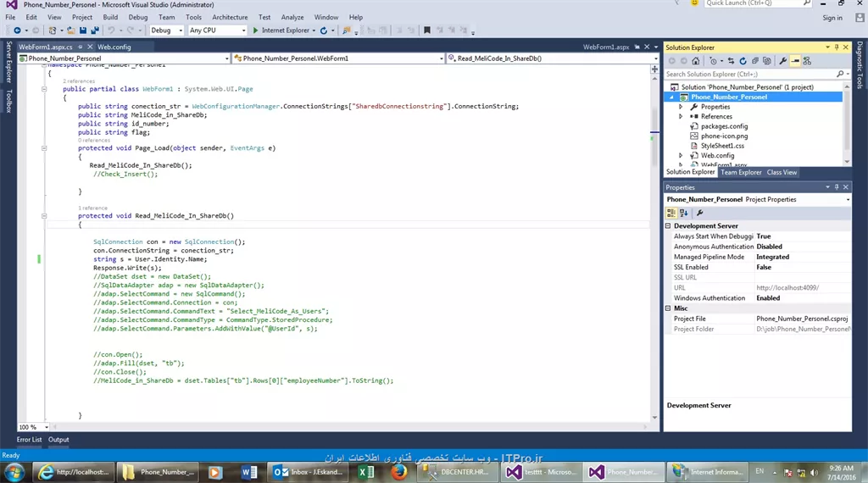Select phone-icon.png in Solution Explorer
Image resolution: width=868 pixels, height=483 pixels.
click(724, 136)
